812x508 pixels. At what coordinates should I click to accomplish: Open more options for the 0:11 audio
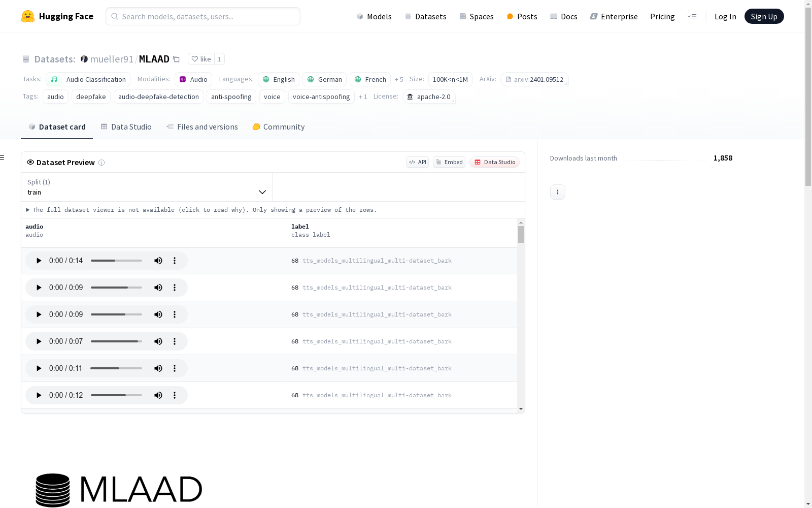click(175, 368)
